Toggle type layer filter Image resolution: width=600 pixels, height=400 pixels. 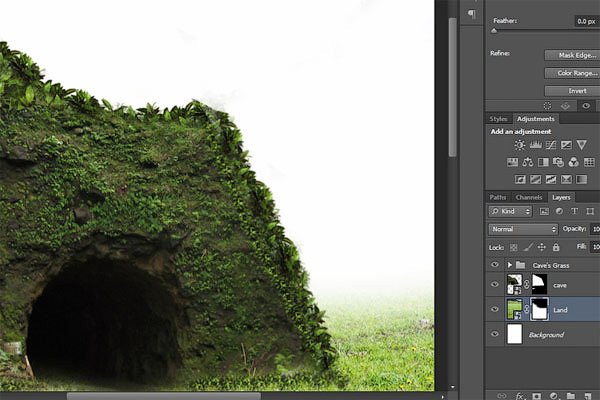(x=574, y=211)
